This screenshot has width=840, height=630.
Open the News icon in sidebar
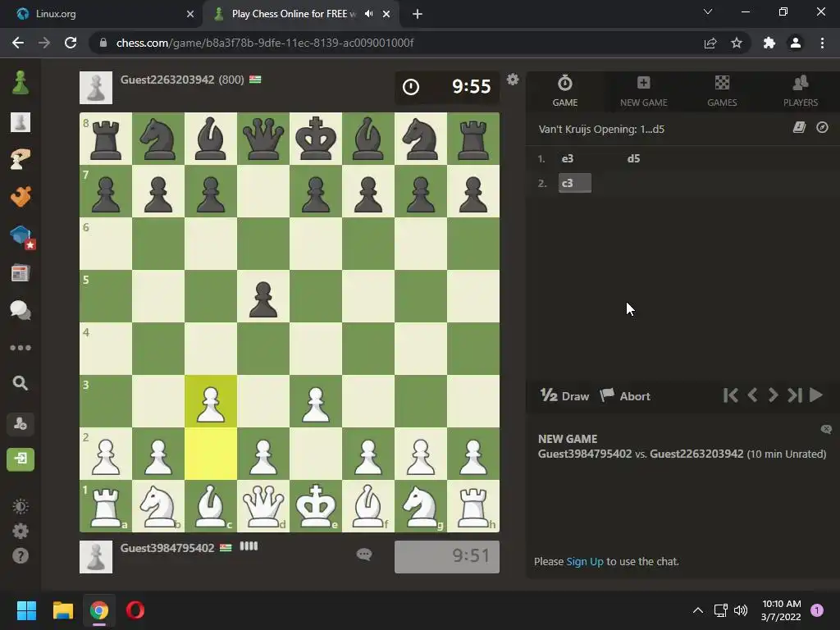pos(21,273)
